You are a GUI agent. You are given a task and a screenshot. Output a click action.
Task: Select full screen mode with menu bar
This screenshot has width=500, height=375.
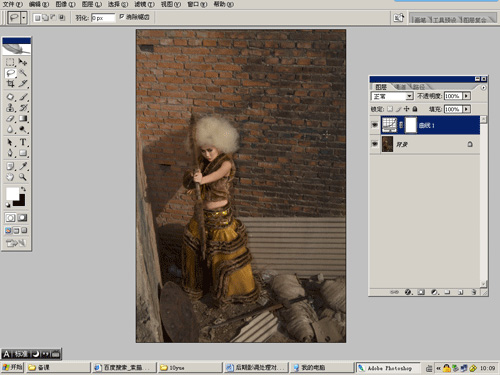tap(16, 230)
